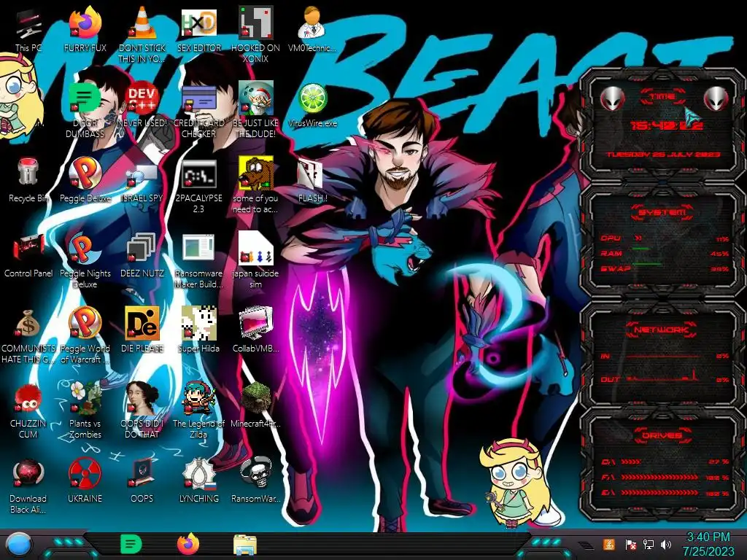Select the japan suicide sim file
The image size is (747, 560).
[x=256, y=260]
